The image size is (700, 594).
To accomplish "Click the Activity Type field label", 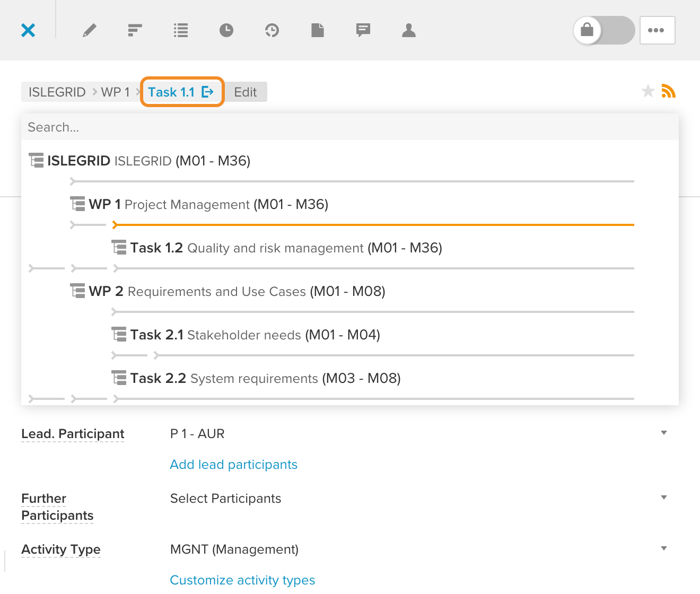I will point(61,549).
